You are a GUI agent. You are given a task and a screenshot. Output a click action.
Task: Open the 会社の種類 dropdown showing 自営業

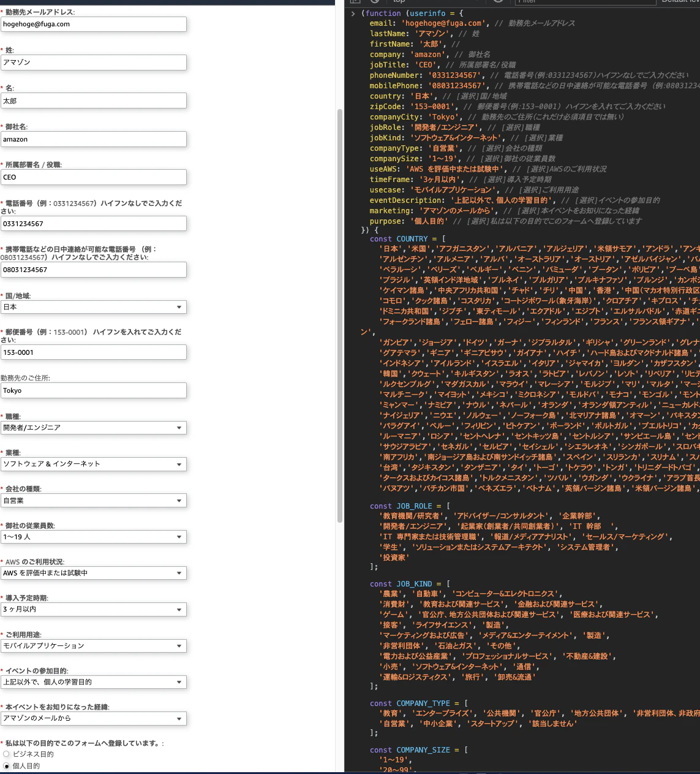pyautogui.click(x=93, y=501)
